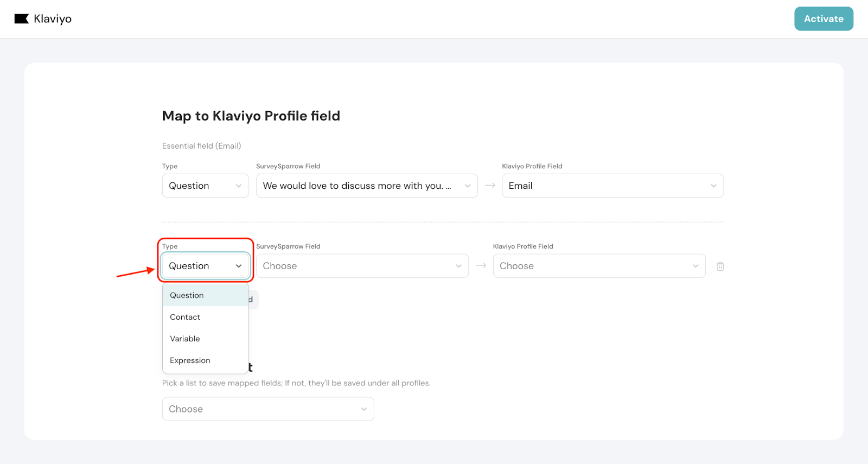Collapse the highlighted Type Question dropdown

click(205, 266)
